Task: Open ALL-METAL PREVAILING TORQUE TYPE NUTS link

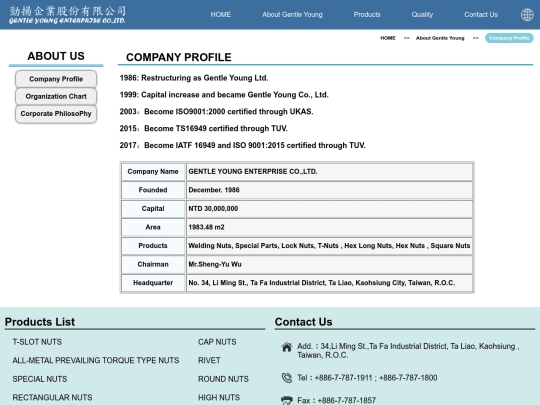Action: click(x=96, y=361)
